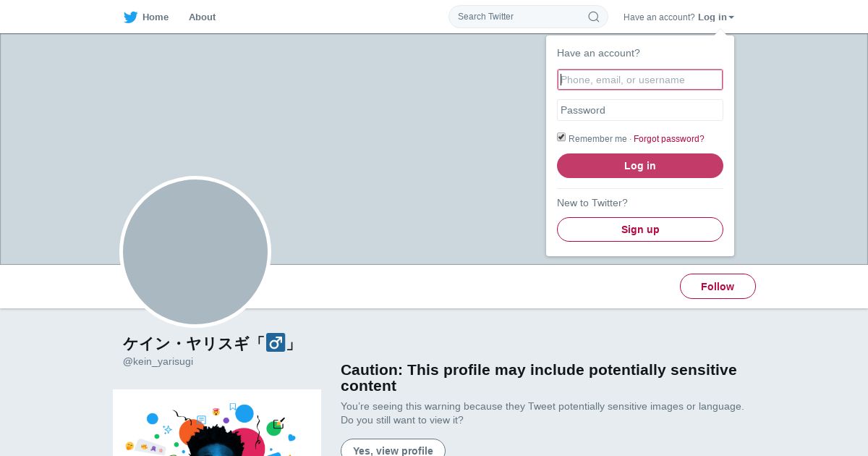Open the Home navigation item
This screenshot has height=456, width=868.
tap(155, 17)
